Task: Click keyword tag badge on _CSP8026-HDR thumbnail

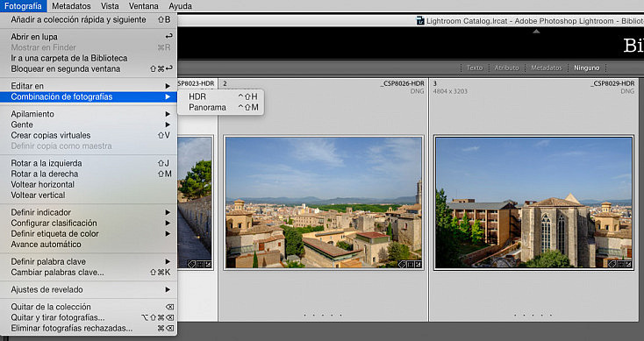Action: [402, 265]
